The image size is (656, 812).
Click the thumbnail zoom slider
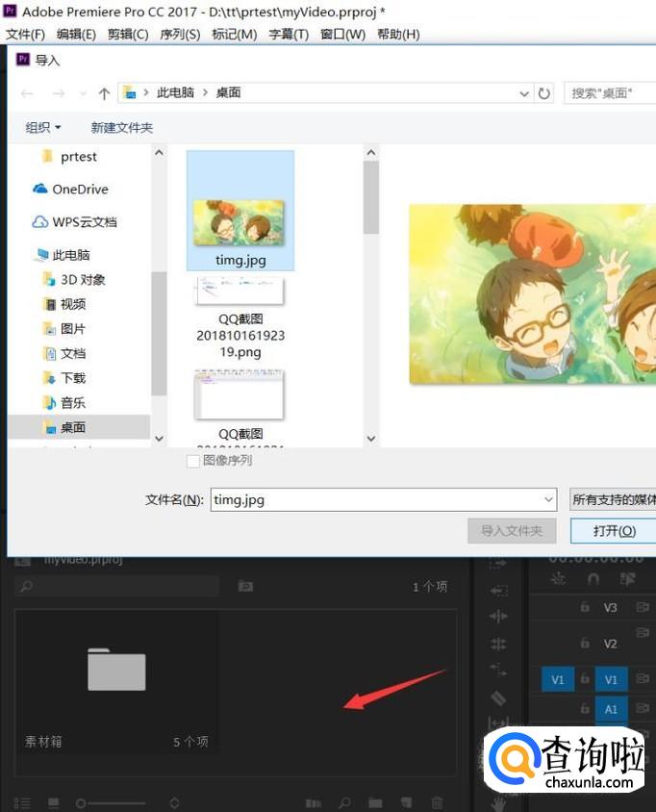[x=111, y=803]
